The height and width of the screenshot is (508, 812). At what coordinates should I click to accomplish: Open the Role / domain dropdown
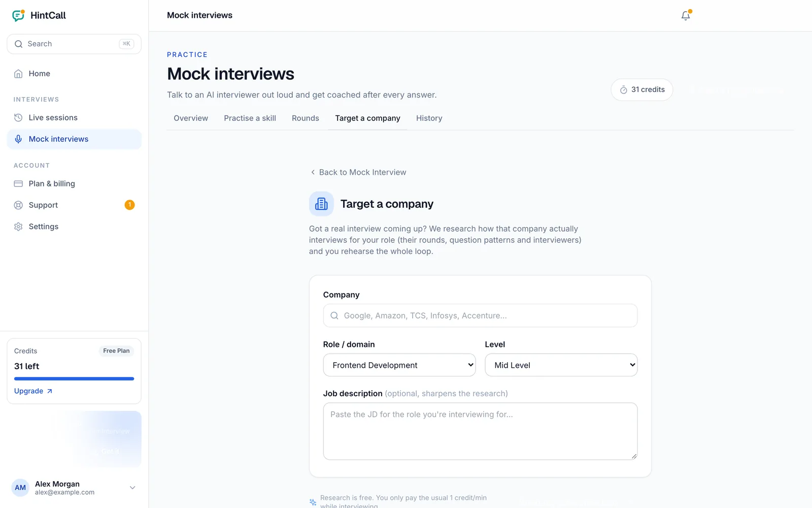click(x=399, y=365)
